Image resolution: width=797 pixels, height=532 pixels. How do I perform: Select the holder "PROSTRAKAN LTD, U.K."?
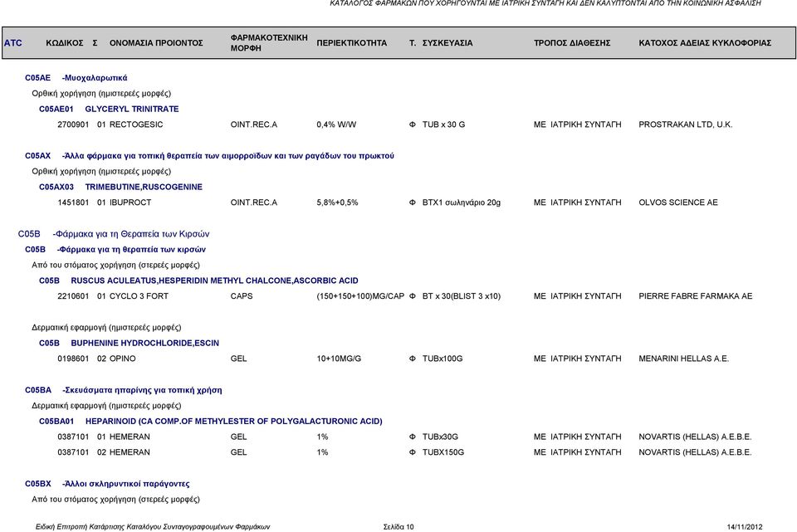tap(685, 124)
